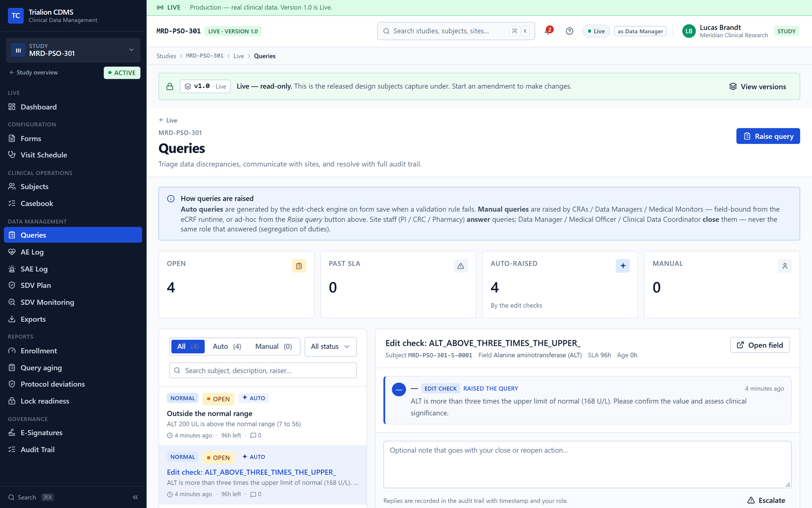The image size is (812, 508).
Task: Open Audit Trail in the sidebar
Action: pyautogui.click(x=73, y=450)
